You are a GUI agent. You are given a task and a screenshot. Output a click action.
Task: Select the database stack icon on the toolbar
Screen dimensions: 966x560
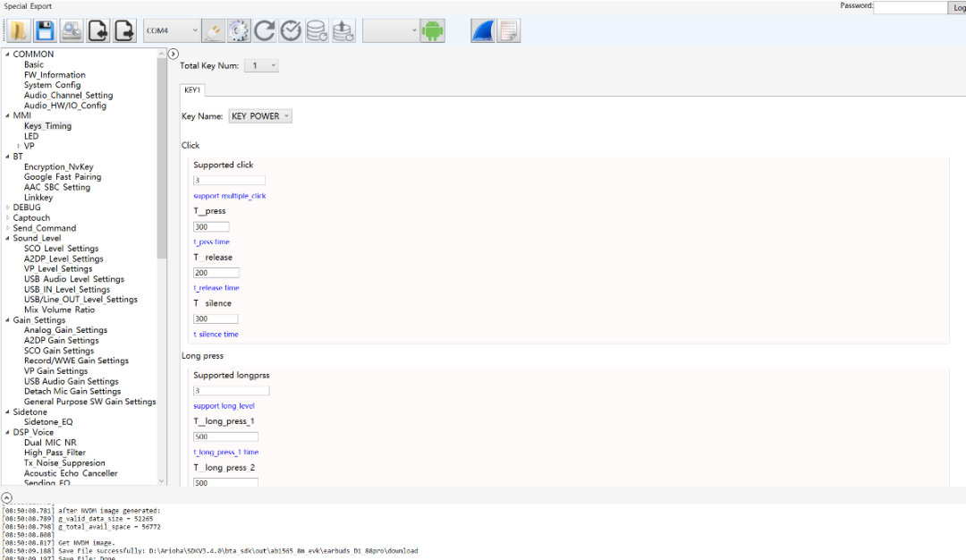tap(315, 30)
